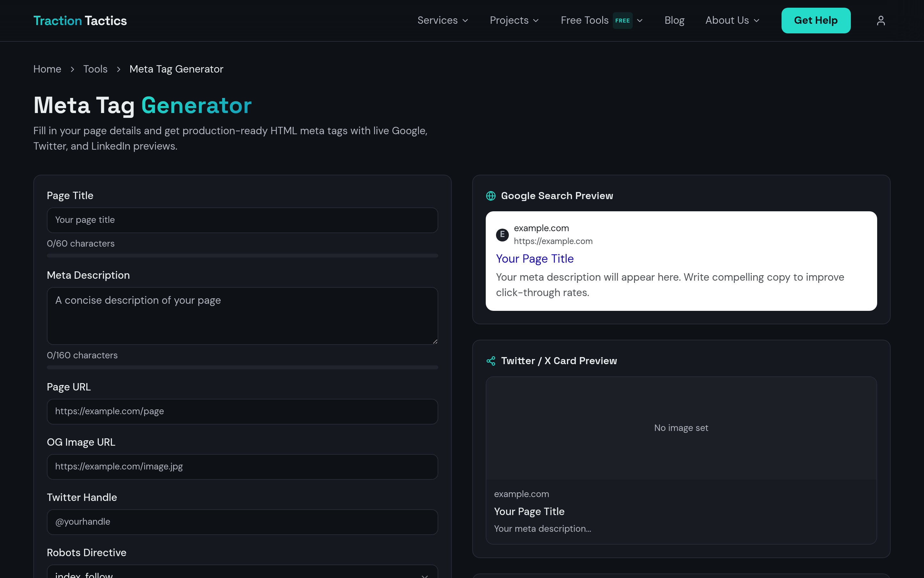
Task: Click https://example.com in Google preview
Action: pos(553,241)
